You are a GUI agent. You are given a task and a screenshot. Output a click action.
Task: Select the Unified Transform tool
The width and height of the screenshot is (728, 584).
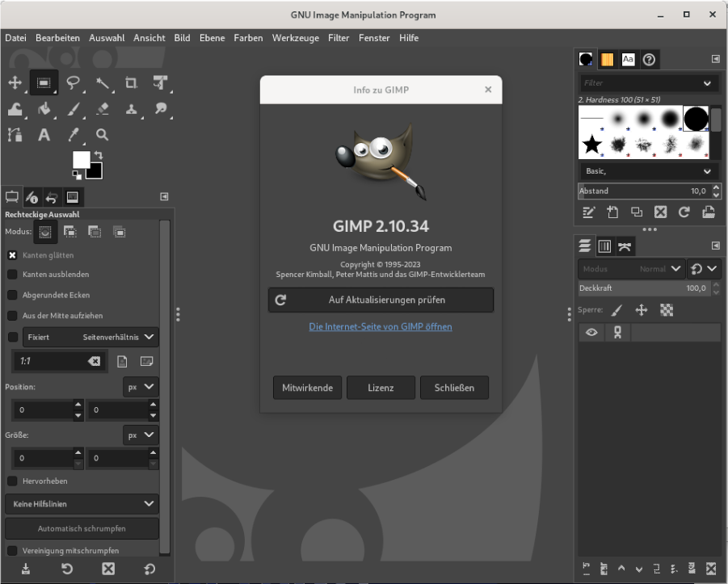[161, 82]
